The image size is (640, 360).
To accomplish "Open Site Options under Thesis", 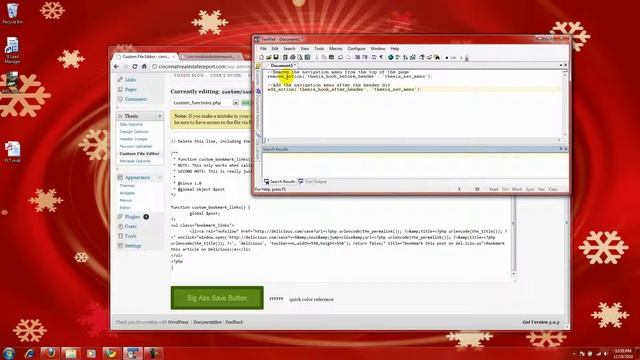I will coord(131,124).
